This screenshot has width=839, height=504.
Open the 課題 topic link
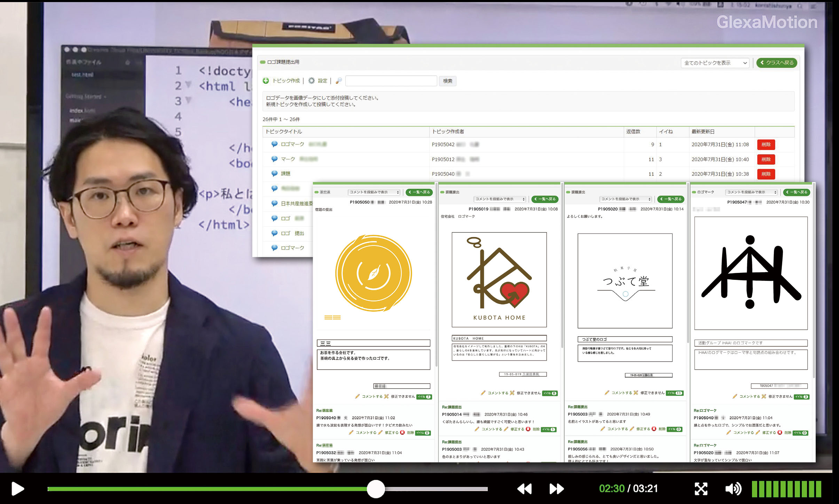tap(285, 174)
